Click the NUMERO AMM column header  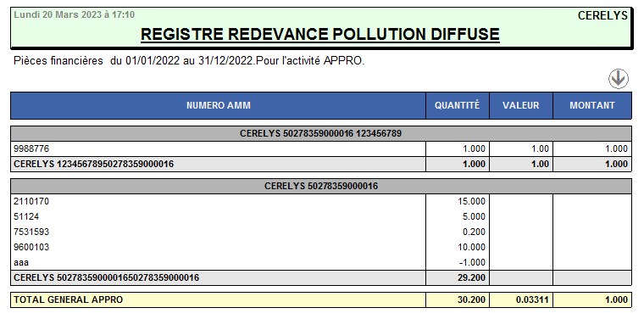click(x=218, y=105)
